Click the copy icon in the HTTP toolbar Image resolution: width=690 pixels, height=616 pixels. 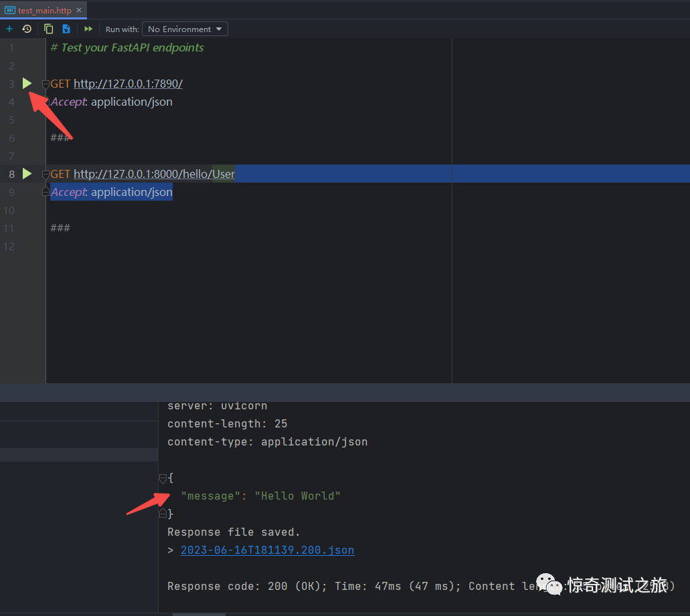[48, 29]
